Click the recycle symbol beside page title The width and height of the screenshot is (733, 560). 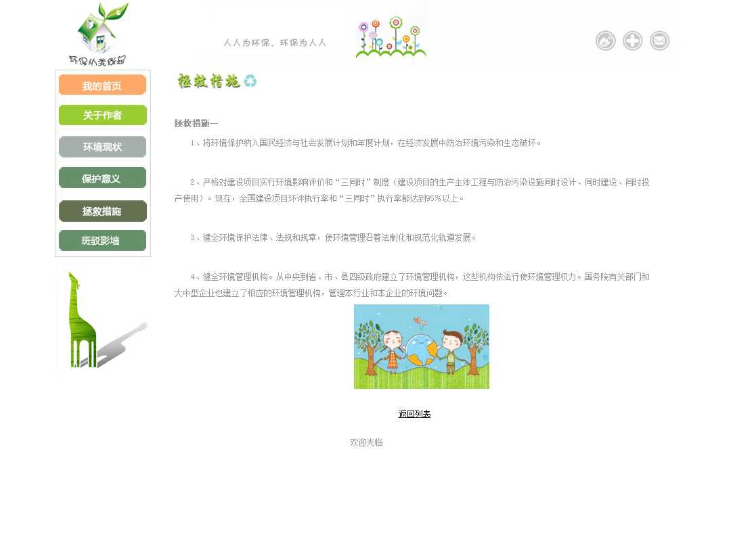[x=250, y=81]
